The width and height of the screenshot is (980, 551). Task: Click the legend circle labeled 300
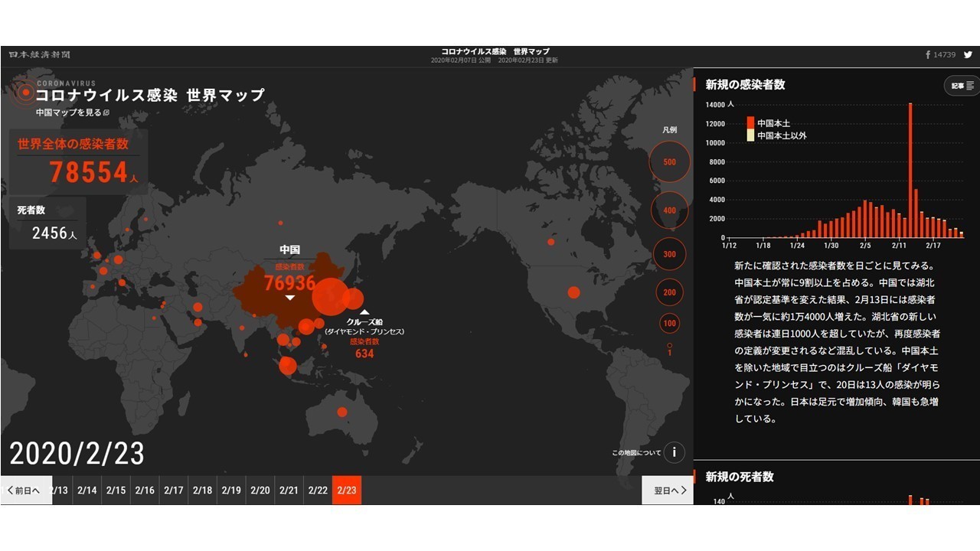[x=670, y=254]
